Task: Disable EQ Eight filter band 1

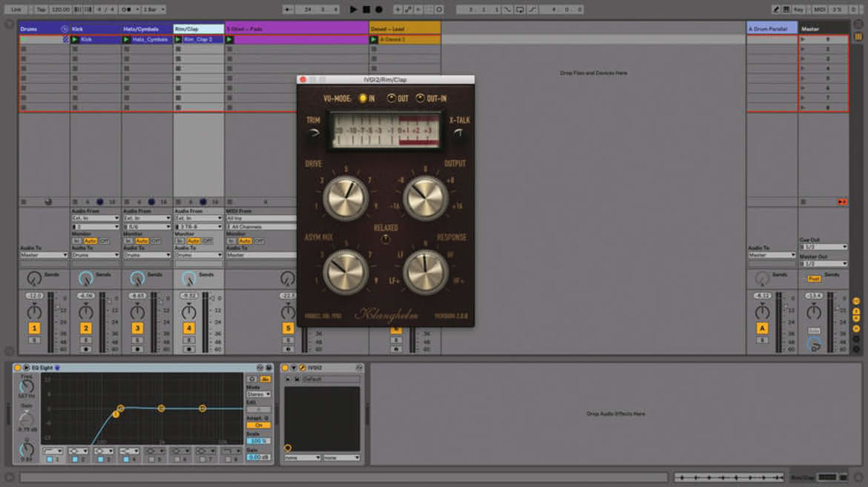Action: 49,460
